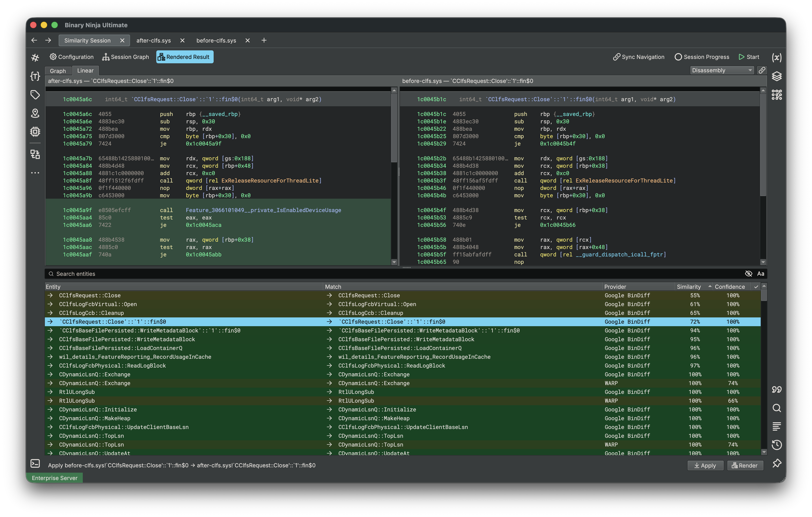Screen dimensions: 812x517
Task: Show Session Progress
Action: coord(702,57)
